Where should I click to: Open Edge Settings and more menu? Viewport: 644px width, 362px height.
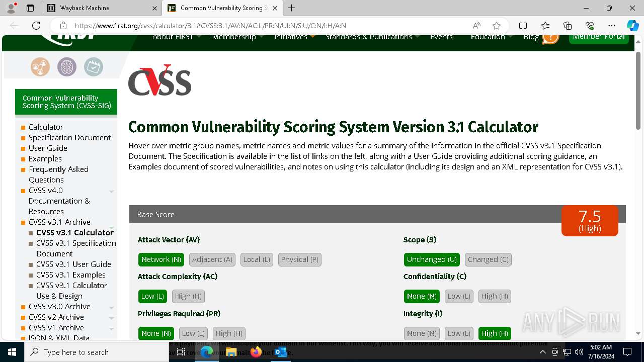coord(612,26)
